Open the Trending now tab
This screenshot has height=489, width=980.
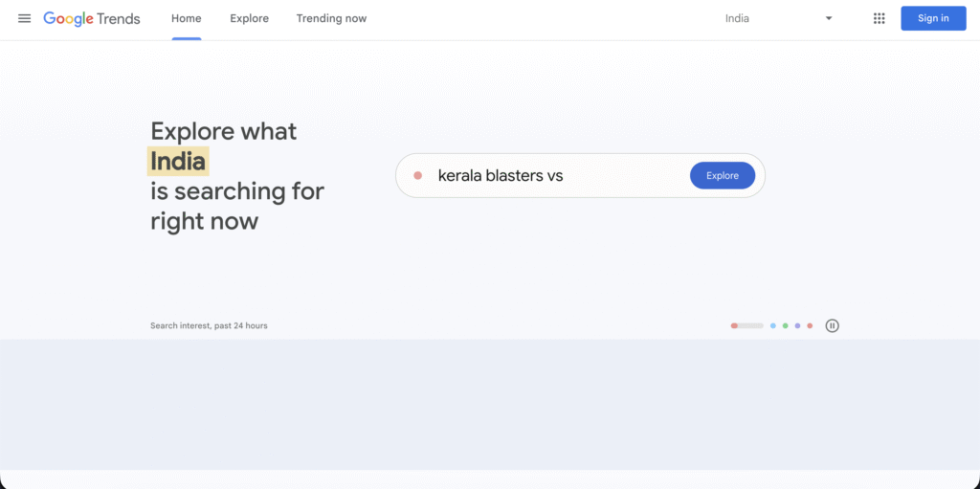coord(331,18)
